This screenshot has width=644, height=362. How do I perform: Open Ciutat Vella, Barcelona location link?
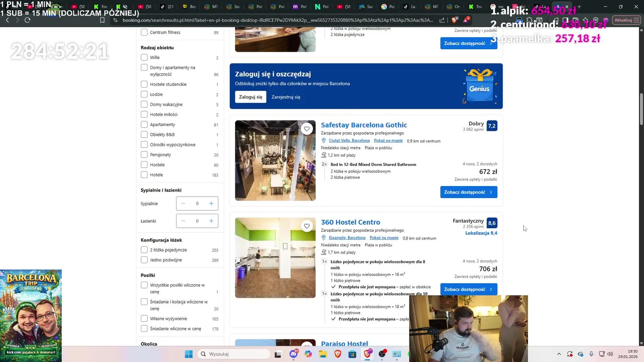349,141
